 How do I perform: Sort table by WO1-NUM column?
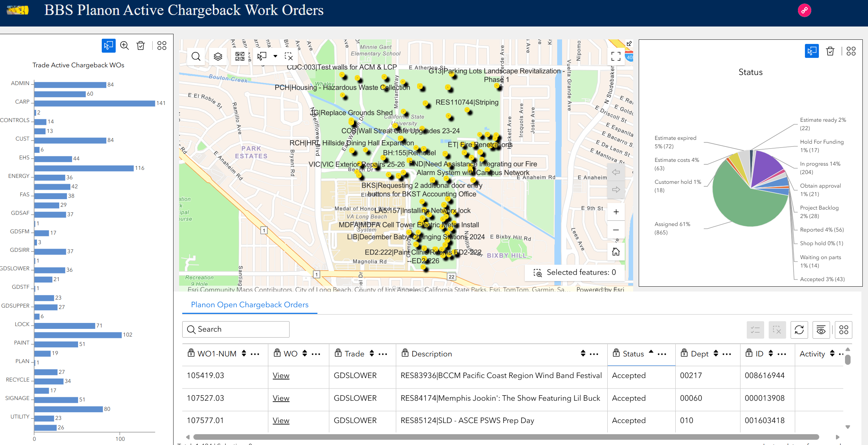[244, 354]
